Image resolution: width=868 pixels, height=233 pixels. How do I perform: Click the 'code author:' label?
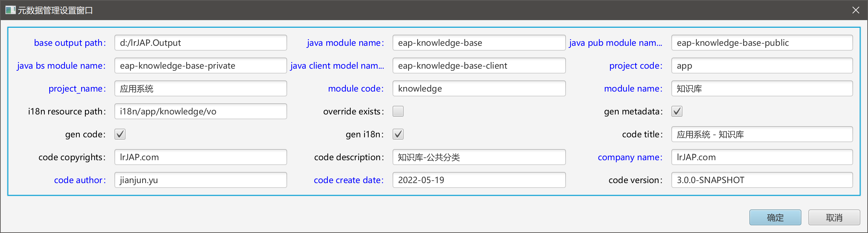(80, 180)
